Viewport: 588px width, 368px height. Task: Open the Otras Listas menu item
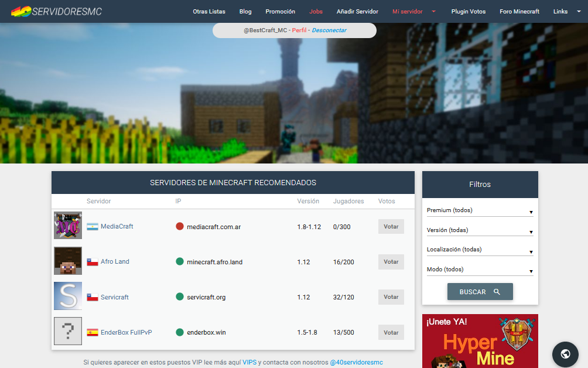(209, 12)
